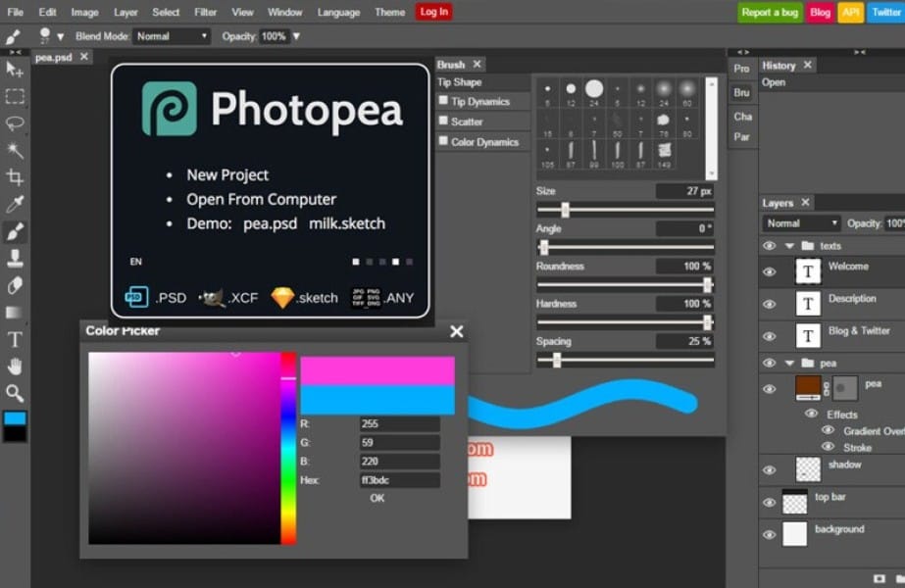Screen dimensions: 905x588
Task: Switch to the History tab
Action: pos(780,65)
